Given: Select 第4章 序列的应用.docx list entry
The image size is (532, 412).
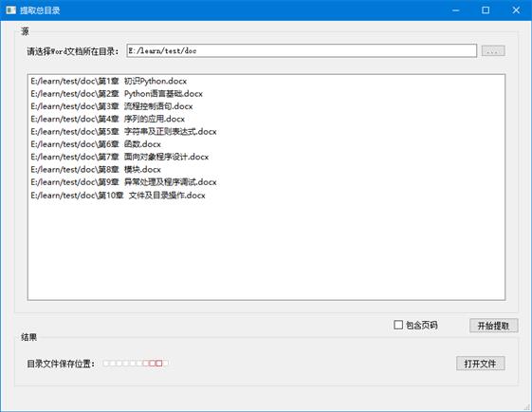Looking at the screenshot, I should coord(107,119).
